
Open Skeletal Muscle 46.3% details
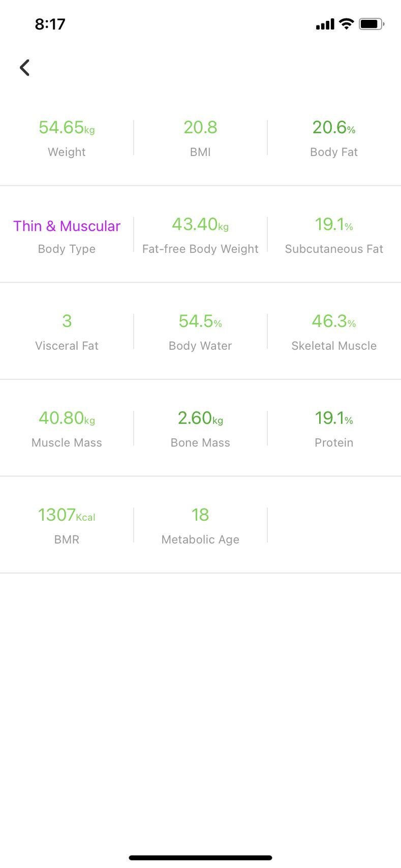tap(334, 332)
